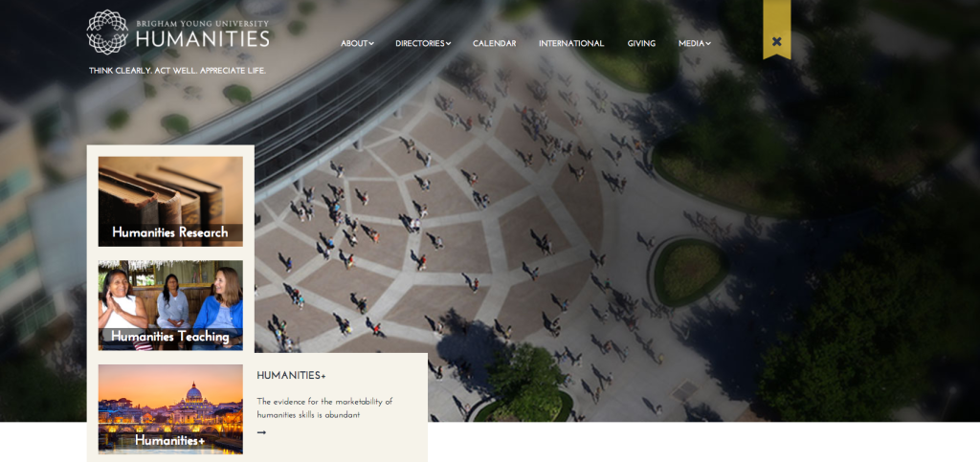Expand the About dropdown menu
Image resolution: width=980 pixels, height=462 pixels.
point(357,44)
